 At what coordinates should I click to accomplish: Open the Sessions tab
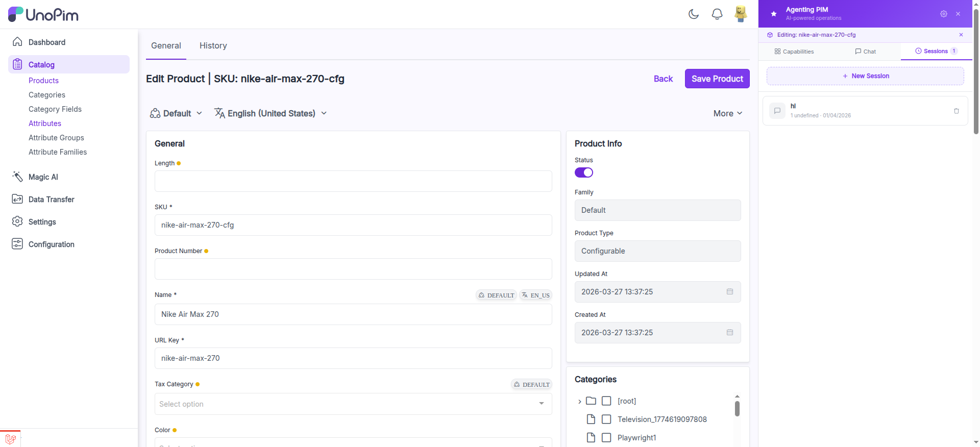point(937,51)
